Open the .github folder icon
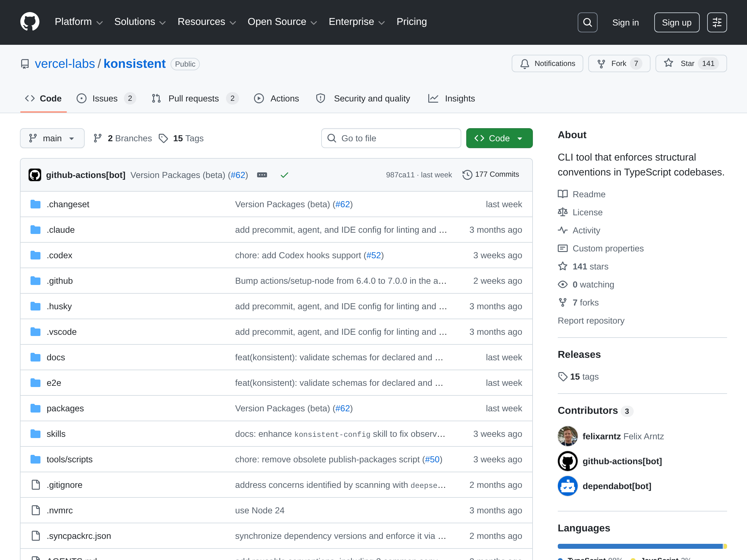747x560 pixels. [x=35, y=281]
